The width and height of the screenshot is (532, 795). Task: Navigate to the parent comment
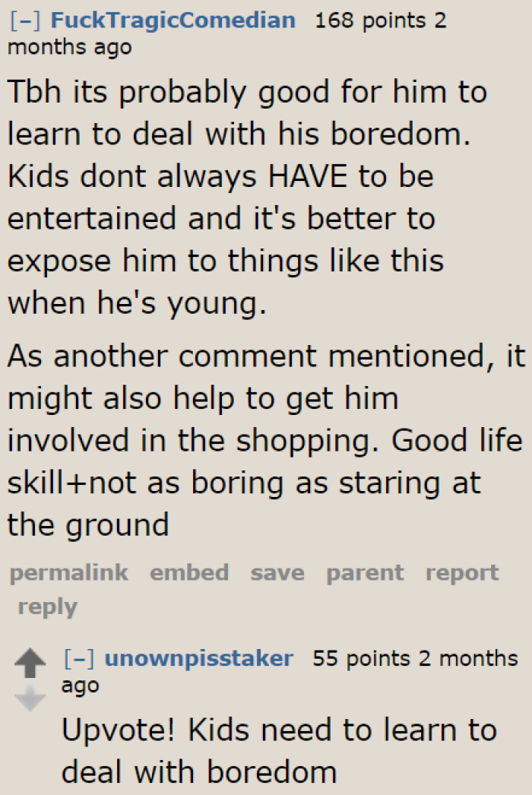pos(364,572)
